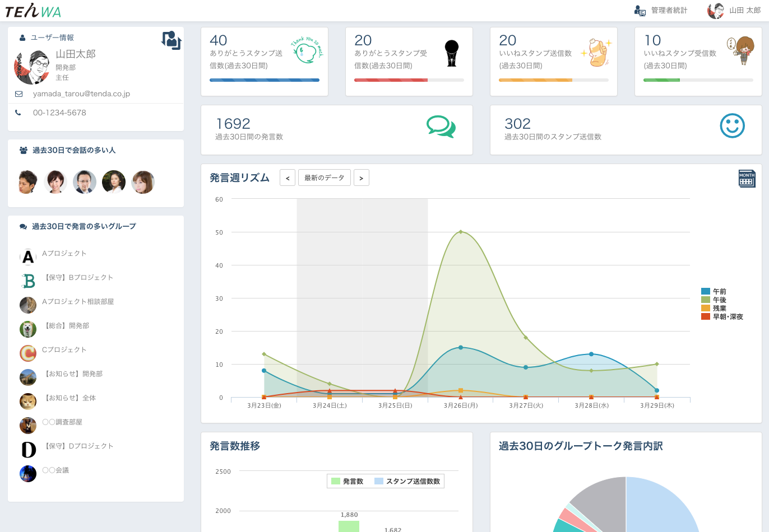Image resolution: width=769 pixels, height=532 pixels.
Task: Click 午前 data point at 3月28日(水)
Action: coord(591,354)
